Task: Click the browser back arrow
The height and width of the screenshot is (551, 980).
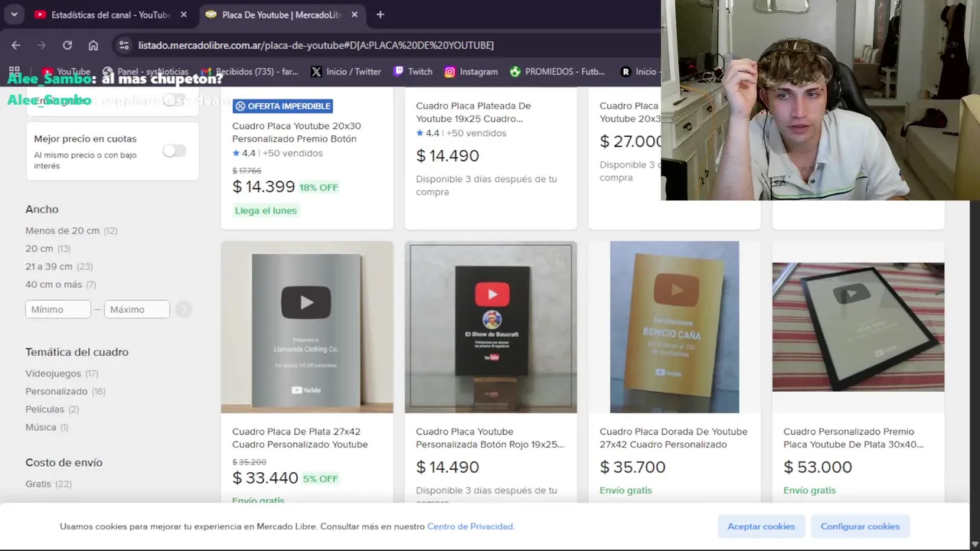Action: click(16, 45)
